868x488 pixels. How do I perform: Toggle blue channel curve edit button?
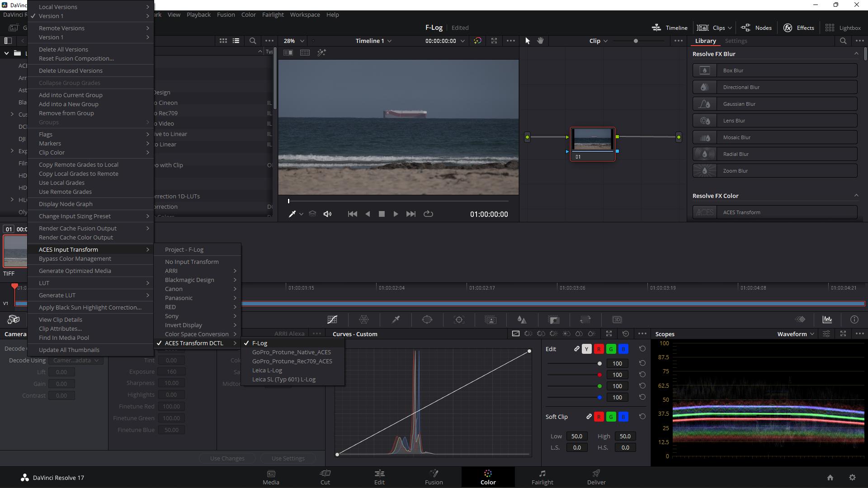click(x=623, y=349)
